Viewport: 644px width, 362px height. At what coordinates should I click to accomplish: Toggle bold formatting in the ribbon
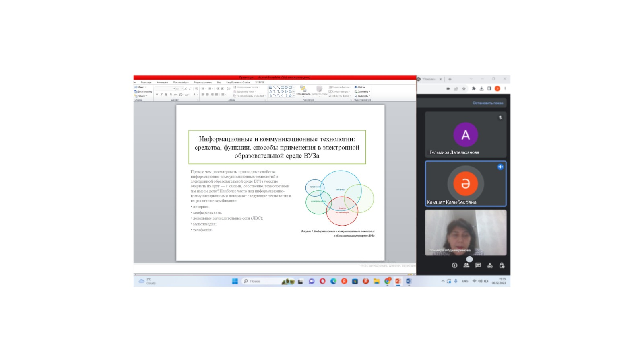157,95
